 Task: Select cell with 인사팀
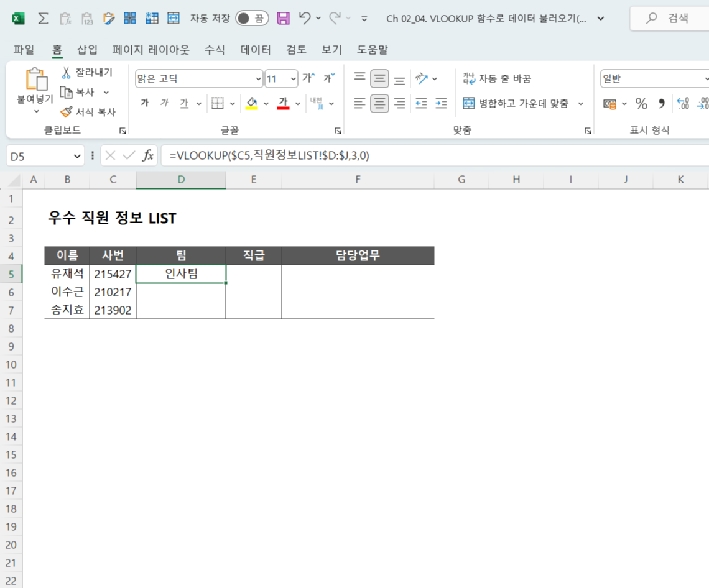pyautogui.click(x=181, y=274)
